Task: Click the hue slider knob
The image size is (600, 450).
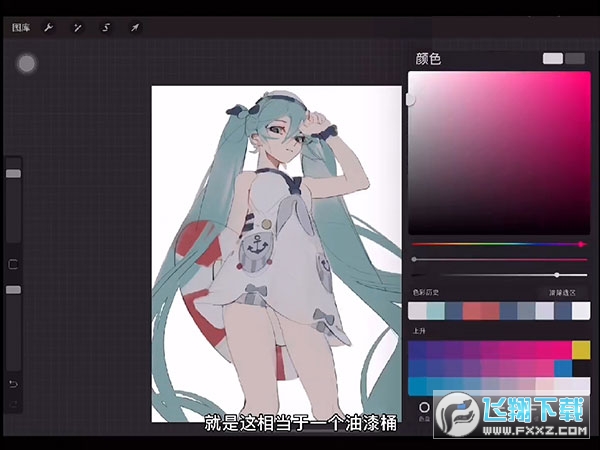Action: [x=581, y=244]
